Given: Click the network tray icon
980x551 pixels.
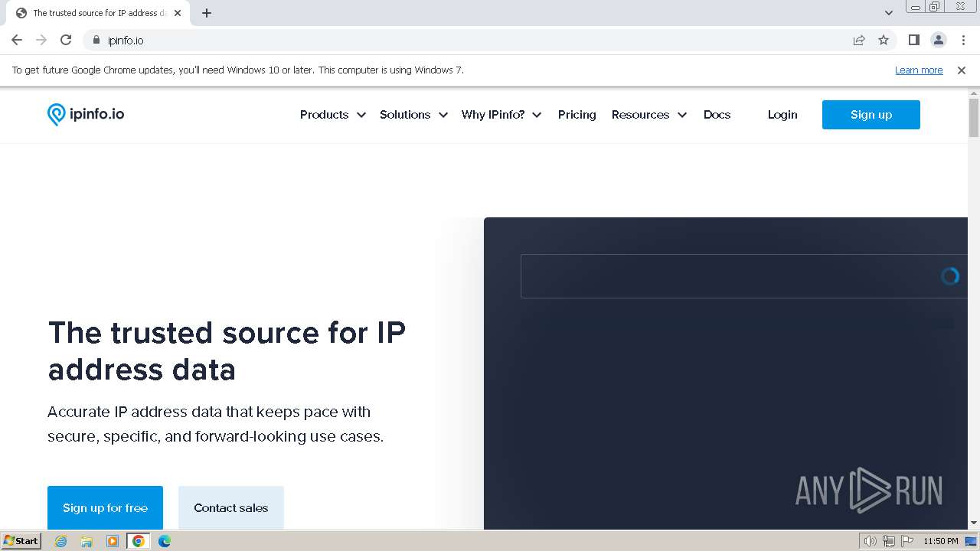Looking at the screenshot, I should tap(889, 541).
